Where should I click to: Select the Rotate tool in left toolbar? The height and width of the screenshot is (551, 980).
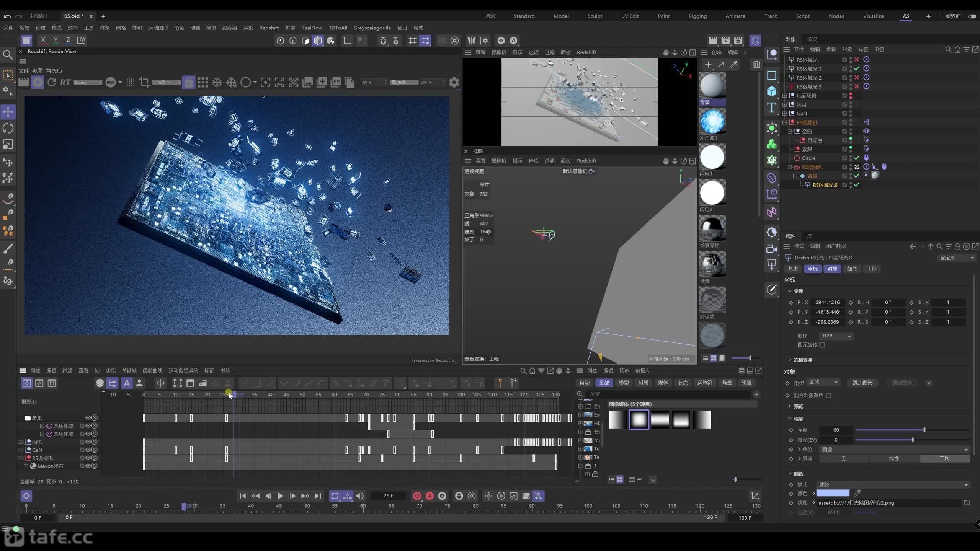8,128
